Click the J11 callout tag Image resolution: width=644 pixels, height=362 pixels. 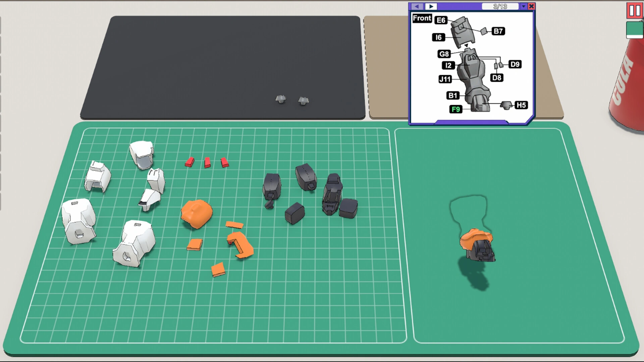click(x=445, y=79)
